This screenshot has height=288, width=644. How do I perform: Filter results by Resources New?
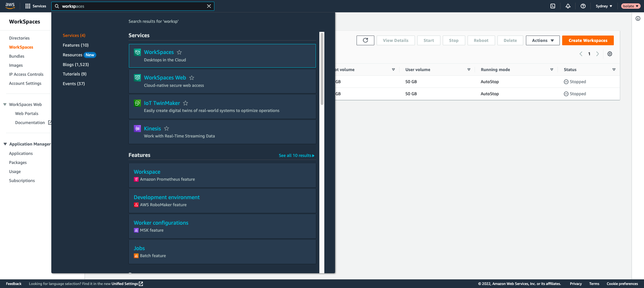click(79, 55)
